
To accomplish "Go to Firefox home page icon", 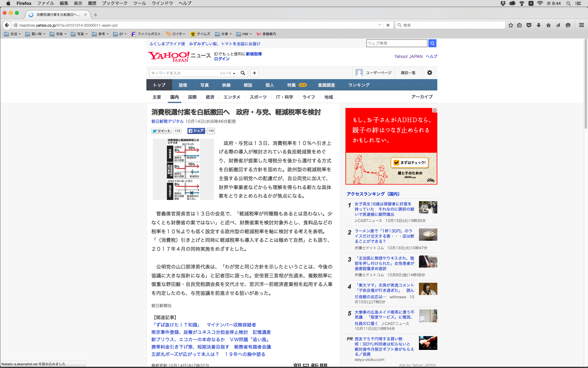I will click(x=548, y=25).
